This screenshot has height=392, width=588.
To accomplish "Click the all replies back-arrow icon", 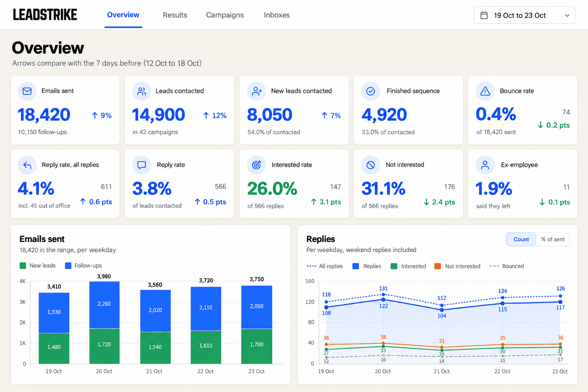I will click(27, 165).
